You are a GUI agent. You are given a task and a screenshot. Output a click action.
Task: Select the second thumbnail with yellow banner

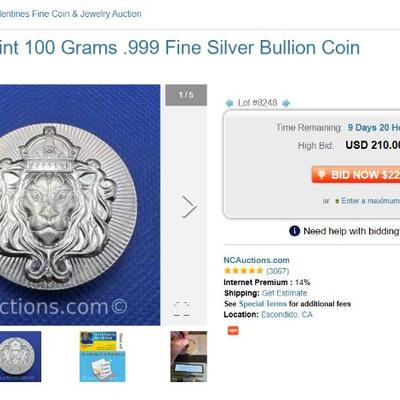point(102,356)
